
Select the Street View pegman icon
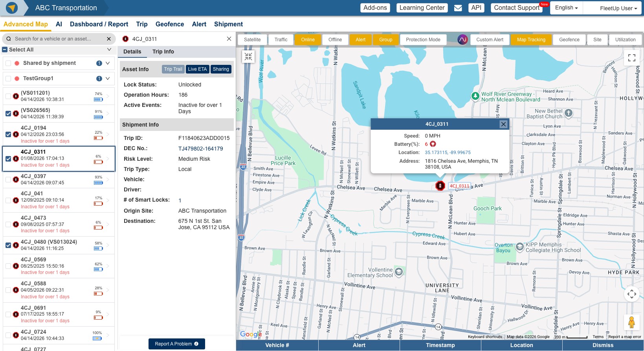pos(631,322)
